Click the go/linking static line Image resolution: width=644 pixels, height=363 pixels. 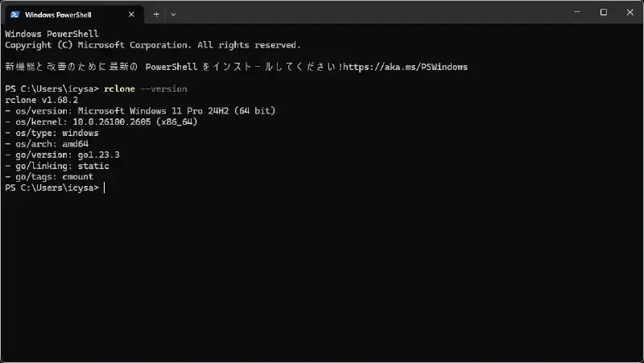point(56,166)
